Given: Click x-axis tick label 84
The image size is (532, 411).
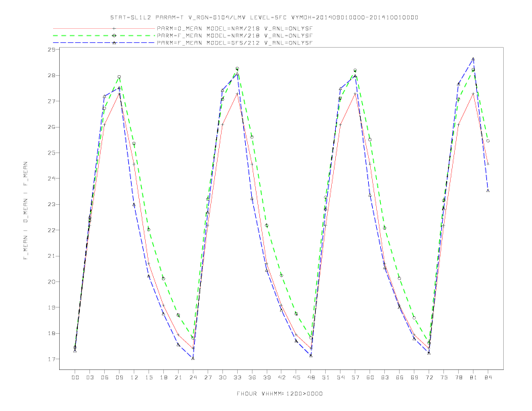Looking at the screenshot, I should pyautogui.click(x=488, y=377).
